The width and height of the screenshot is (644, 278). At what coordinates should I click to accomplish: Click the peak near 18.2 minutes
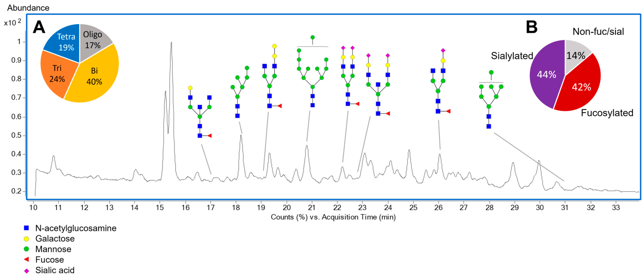(x=241, y=136)
